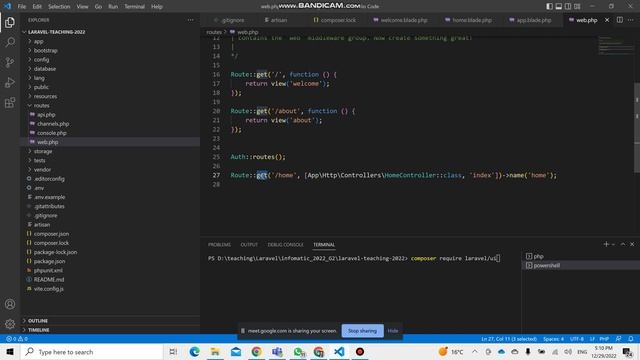This screenshot has height=360, width=640.
Task: Open the Manage gear icon
Action: 10,324
